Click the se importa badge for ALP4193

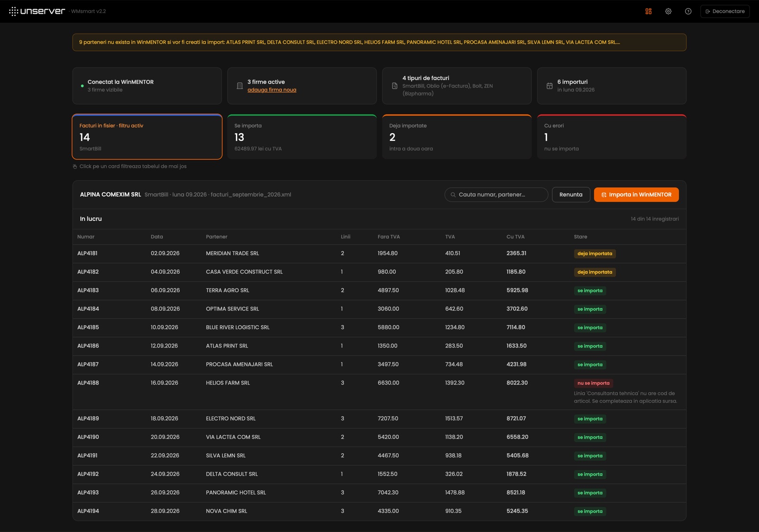(x=590, y=493)
